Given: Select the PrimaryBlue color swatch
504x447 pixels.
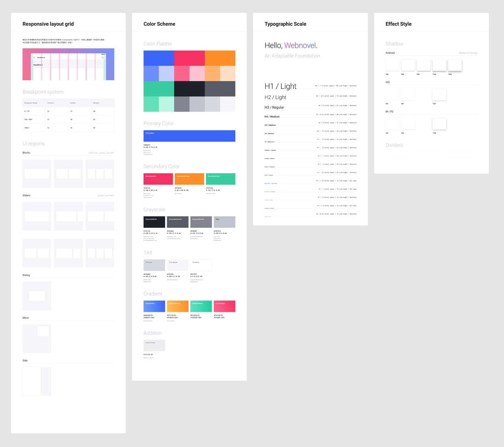Looking at the screenshot, I should (189, 136).
